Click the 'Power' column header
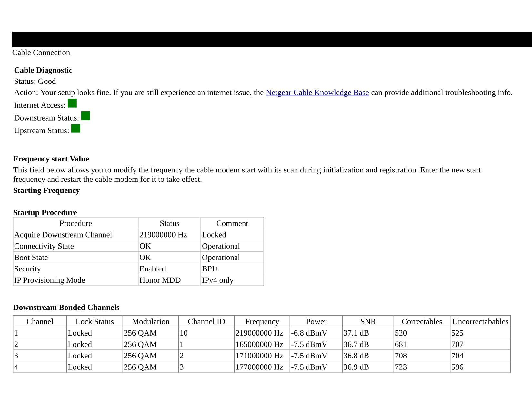Screen dimensions: 532x411 click(316, 322)
